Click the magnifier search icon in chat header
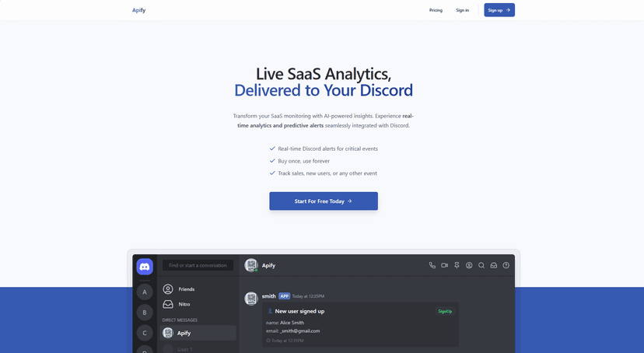 pos(481,266)
